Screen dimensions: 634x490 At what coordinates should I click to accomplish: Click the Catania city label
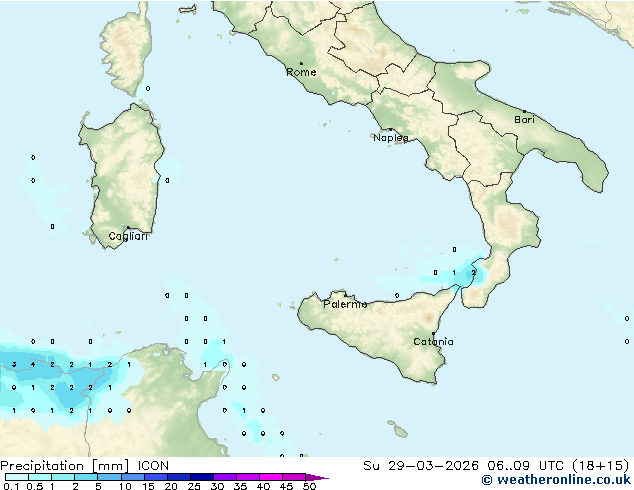(433, 342)
